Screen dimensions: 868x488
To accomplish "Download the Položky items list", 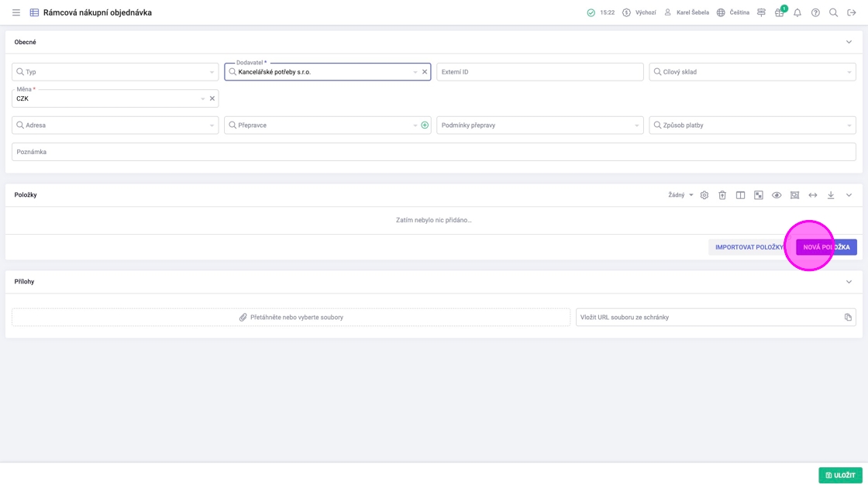I will pyautogui.click(x=831, y=195).
